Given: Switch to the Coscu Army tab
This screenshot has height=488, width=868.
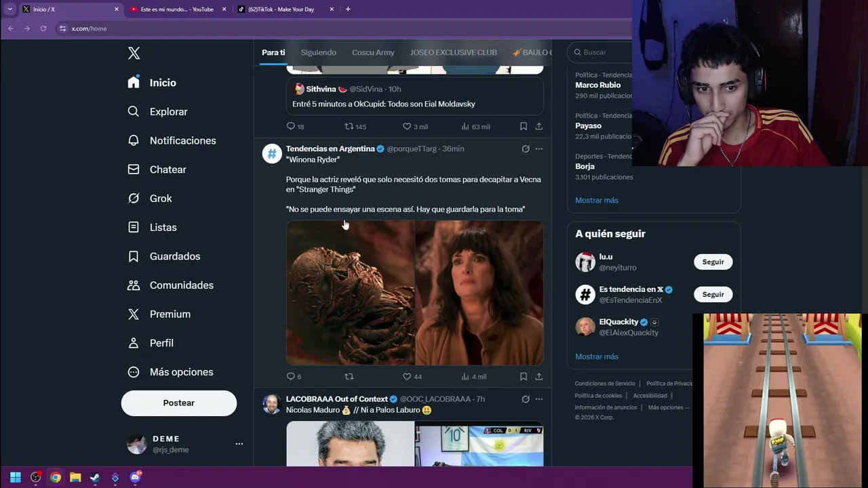Looking at the screenshot, I should tap(373, 52).
